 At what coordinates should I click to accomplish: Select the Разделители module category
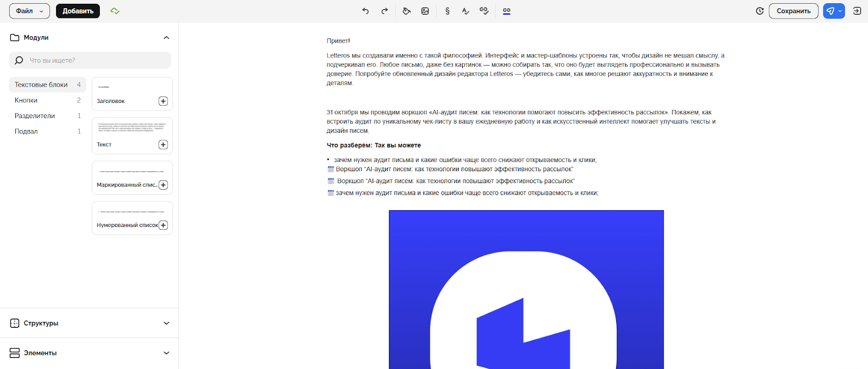[35, 116]
